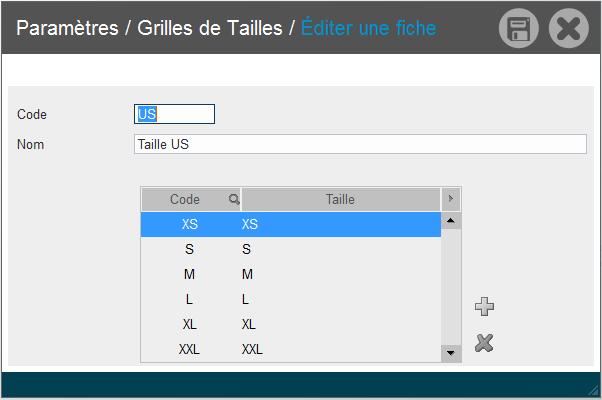Delete selected size with cross icon
The width and height of the screenshot is (602, 400).
point(484,343)
